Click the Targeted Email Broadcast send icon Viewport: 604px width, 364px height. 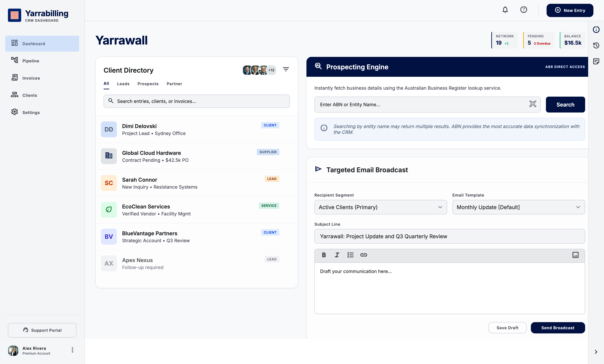click(318, 169)
